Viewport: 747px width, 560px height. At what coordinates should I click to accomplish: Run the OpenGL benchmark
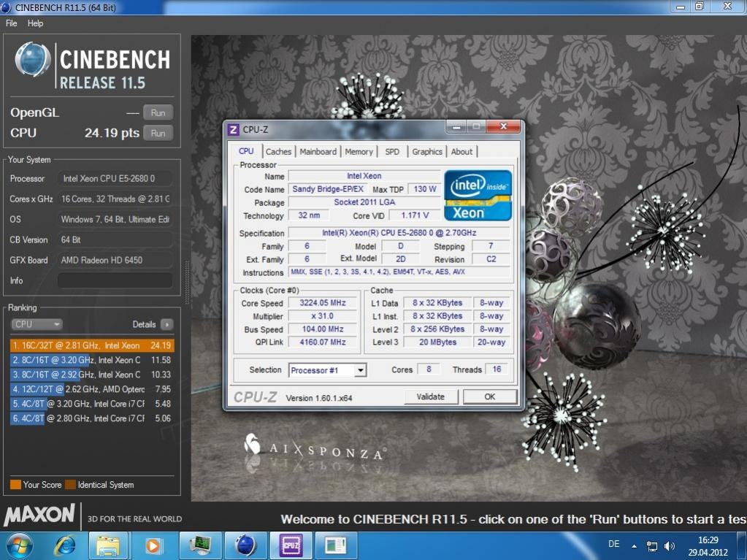point(158,113)
